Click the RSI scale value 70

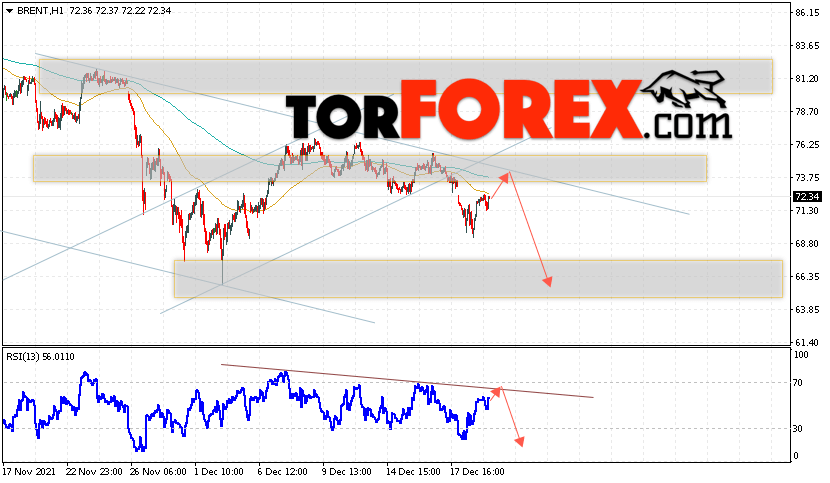click(798, 382)
